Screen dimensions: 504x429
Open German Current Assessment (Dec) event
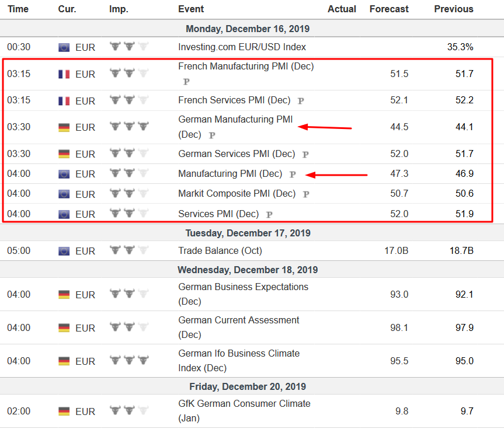[239, 327]
